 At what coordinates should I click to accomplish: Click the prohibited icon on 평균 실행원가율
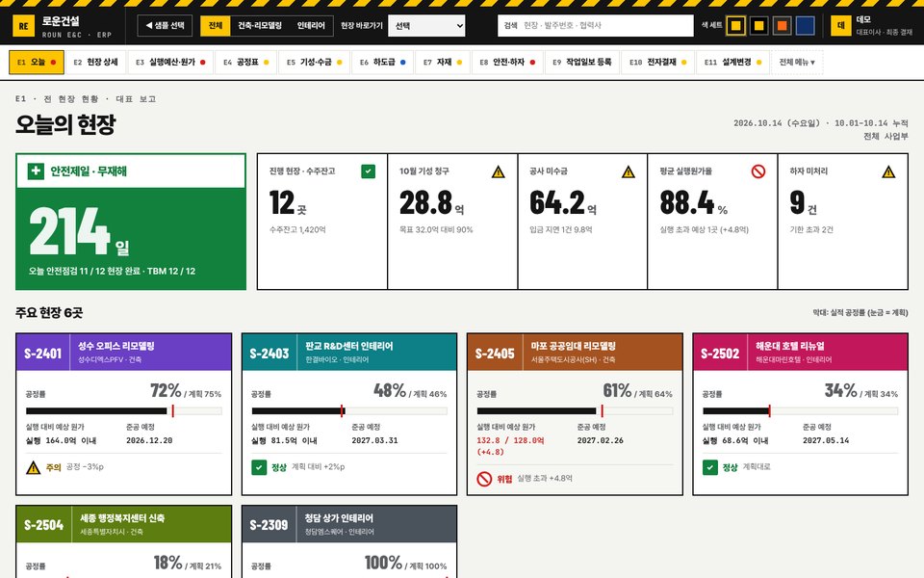click(x=758, y=171)
